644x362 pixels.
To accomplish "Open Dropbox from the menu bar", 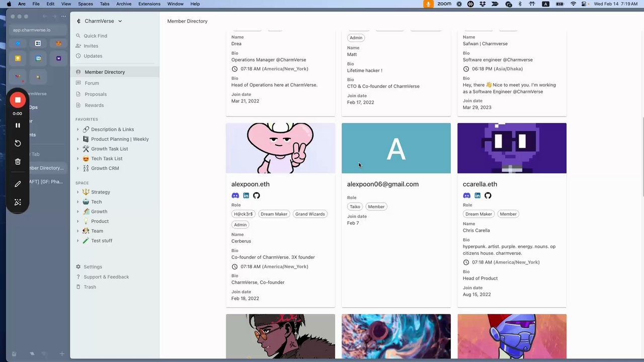I will (483, 4).
